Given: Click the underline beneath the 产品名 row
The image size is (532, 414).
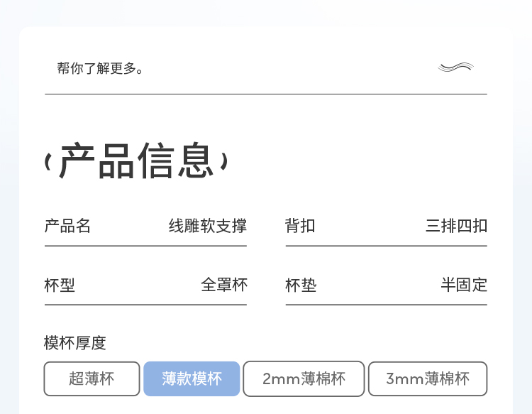Looking at the screenshot, I should coord(145,246).
